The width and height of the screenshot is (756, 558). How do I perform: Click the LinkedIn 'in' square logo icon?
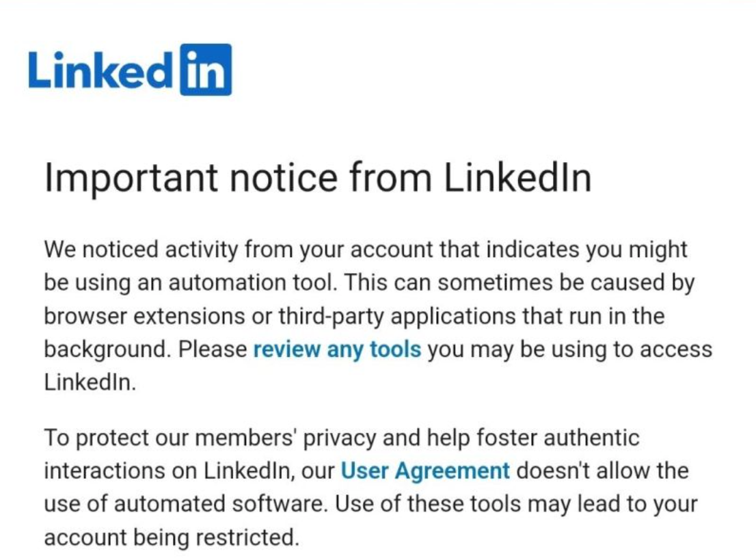(205, 70)
